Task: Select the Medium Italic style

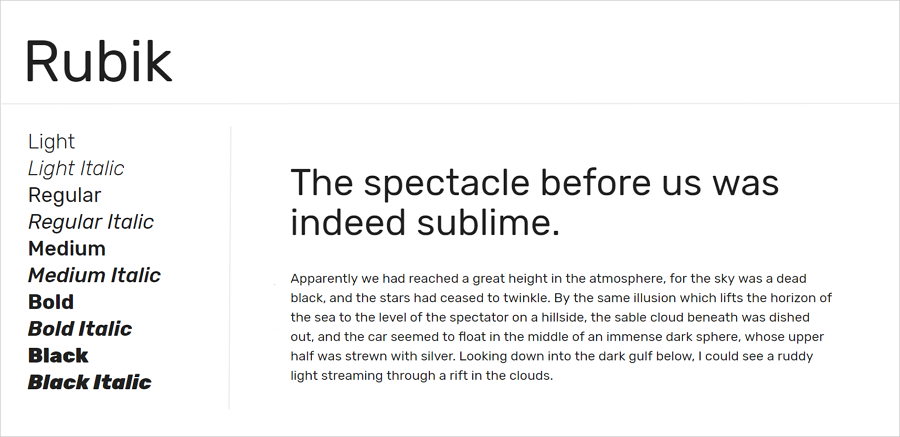Action: click(94, 276)
